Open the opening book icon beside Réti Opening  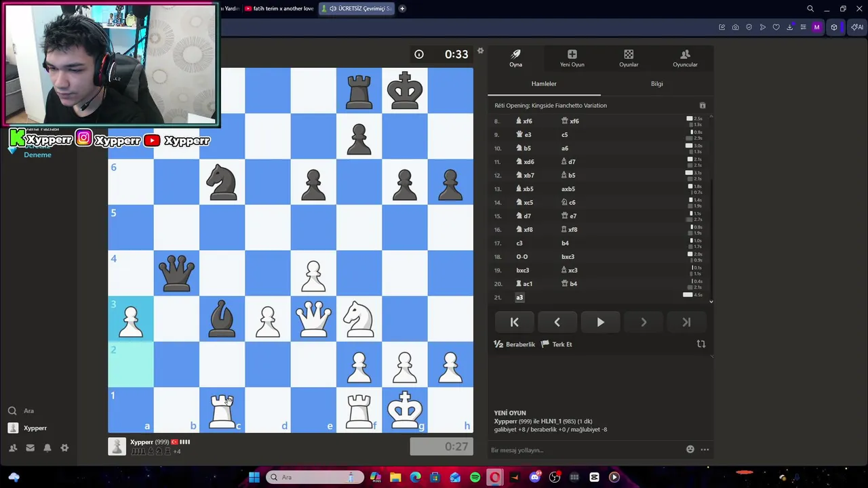coord(703,106)
